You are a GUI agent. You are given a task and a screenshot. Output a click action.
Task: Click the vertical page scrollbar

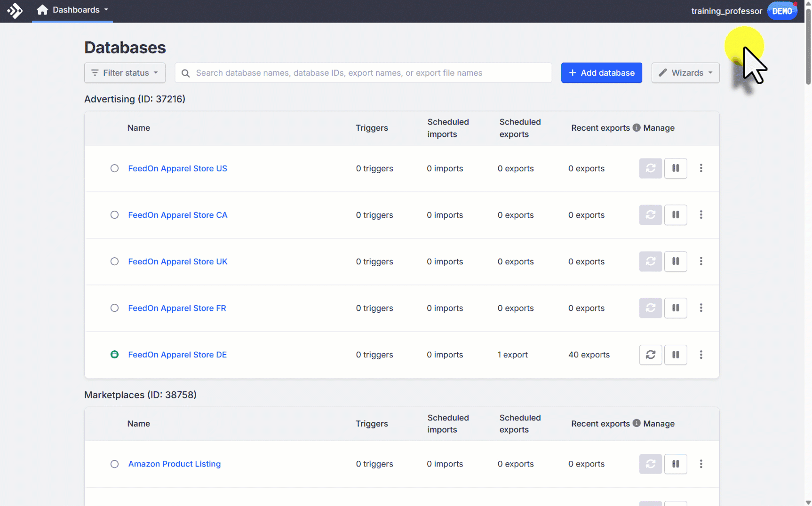808,47
